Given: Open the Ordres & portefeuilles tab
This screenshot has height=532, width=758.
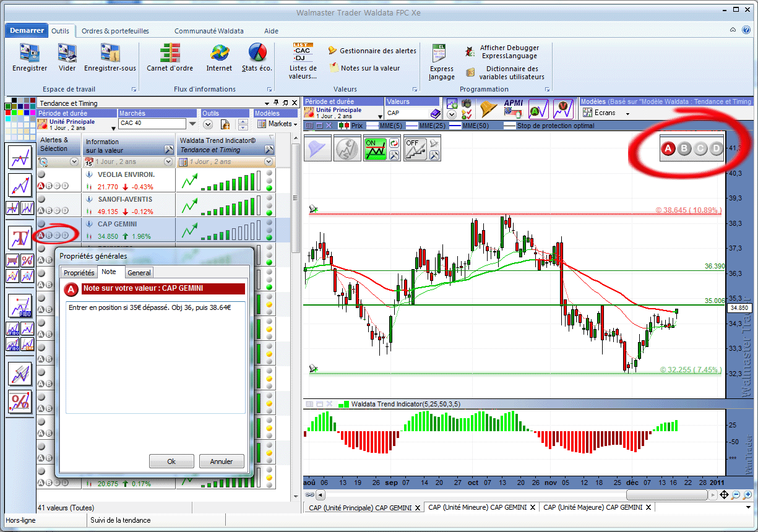Looking at the screenshot, I should [116, 31].
